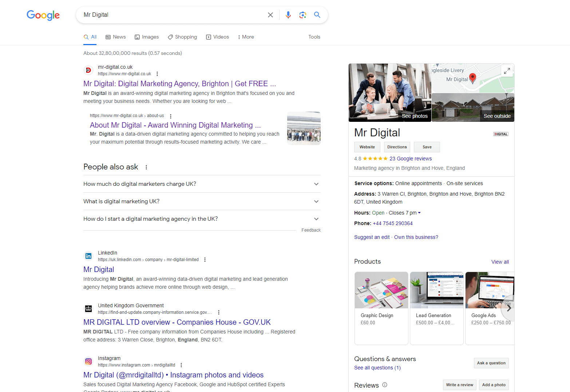Click the See photos image thumbnail
The width and height of the screenshot is (570, 392).
click(x=389, y=92)
